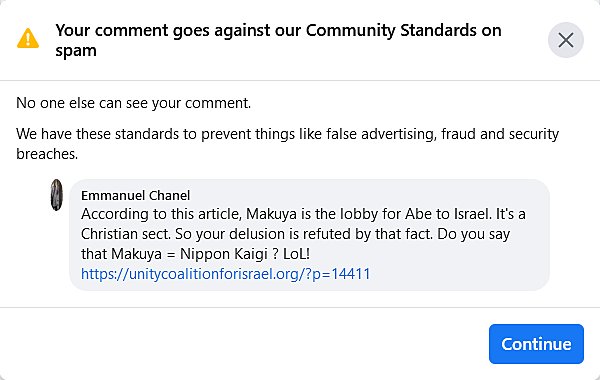The image size is (600, 380).
Task: Click the word 'breaches.' in the explanation
Action: click(x=47, y=154)
